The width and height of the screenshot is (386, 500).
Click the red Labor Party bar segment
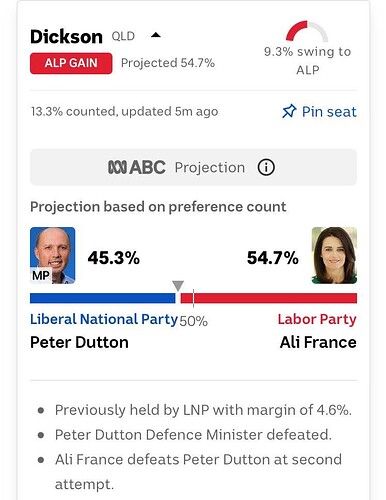(x=269, y=298)
